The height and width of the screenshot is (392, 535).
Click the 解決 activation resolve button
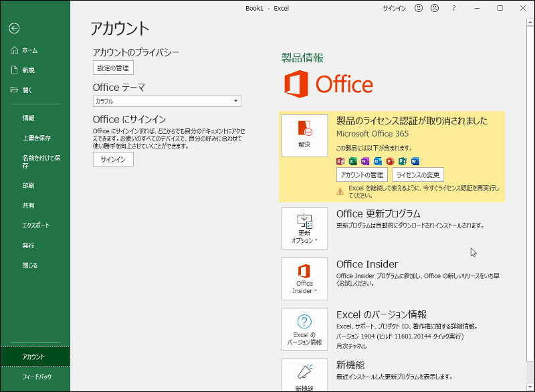point(304,135)
